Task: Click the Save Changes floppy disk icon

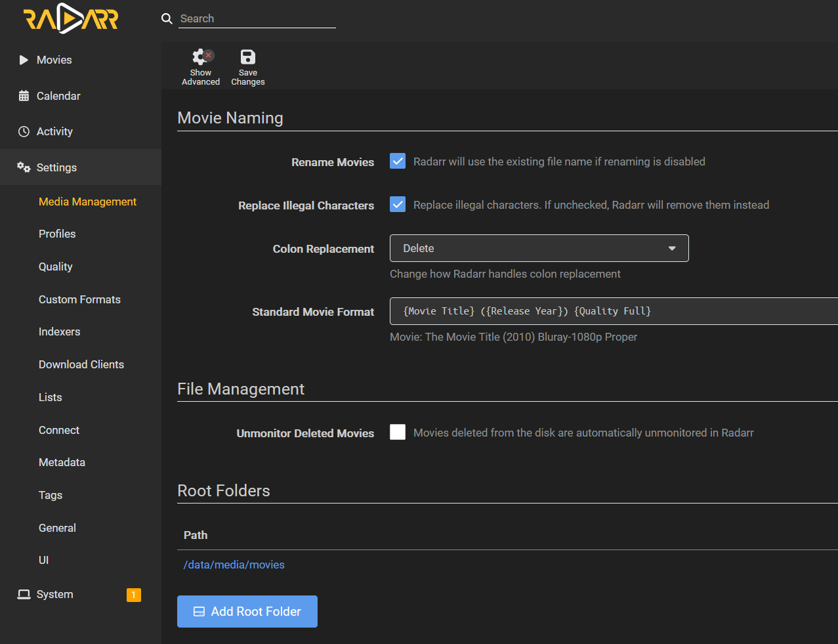Action: tap(248, 57)
